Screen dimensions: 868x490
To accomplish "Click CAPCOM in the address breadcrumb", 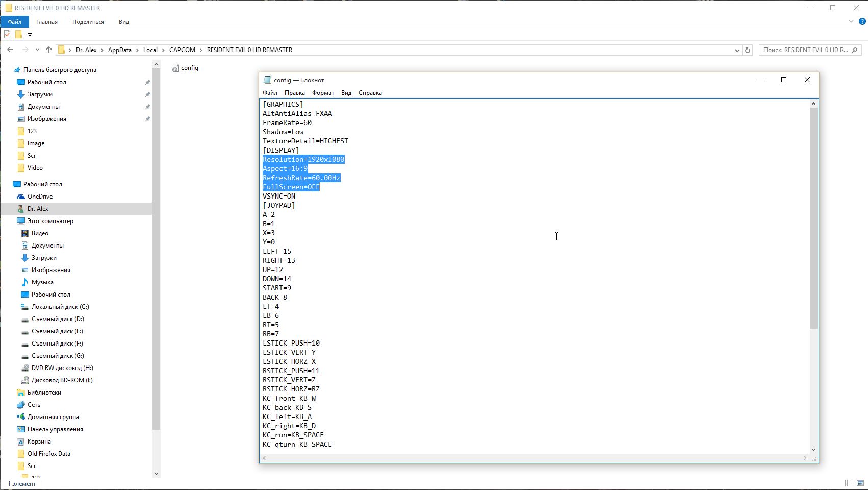I will tap(182, 50).
